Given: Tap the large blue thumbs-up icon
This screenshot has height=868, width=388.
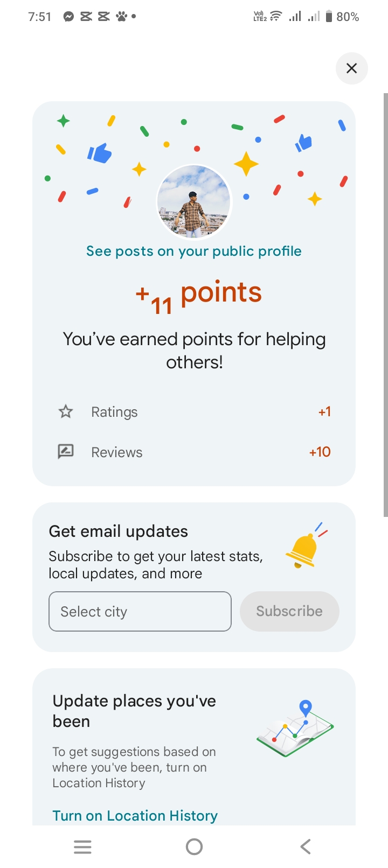Looking at the screenshot, I should click(x=100, y=153).
